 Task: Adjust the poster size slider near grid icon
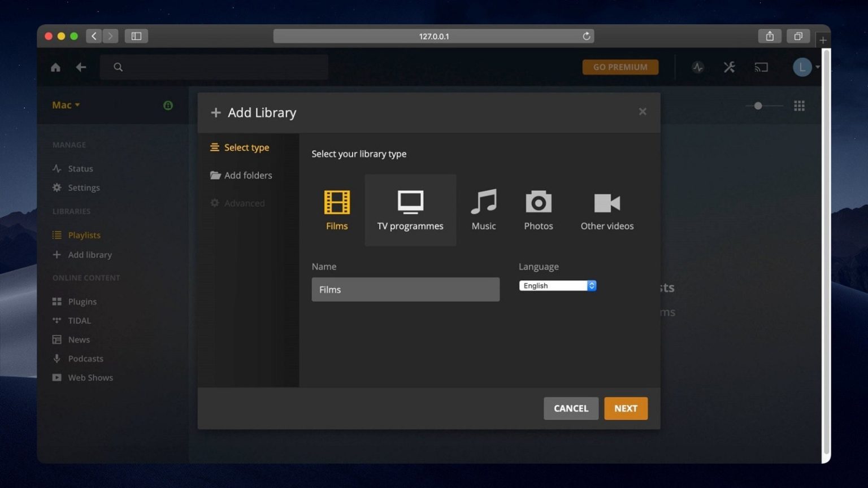coord(758,106)
